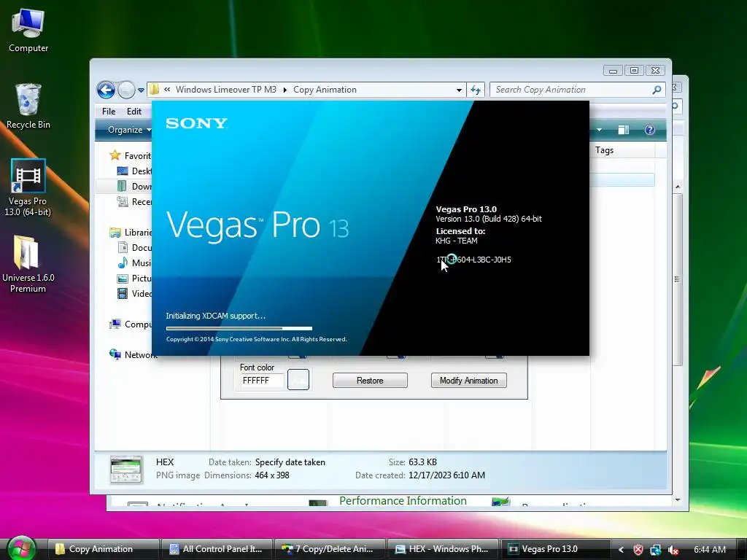Select Pictures library in navigation pane
The width and height of the screenshot is (747, 560).
[134, 279]
